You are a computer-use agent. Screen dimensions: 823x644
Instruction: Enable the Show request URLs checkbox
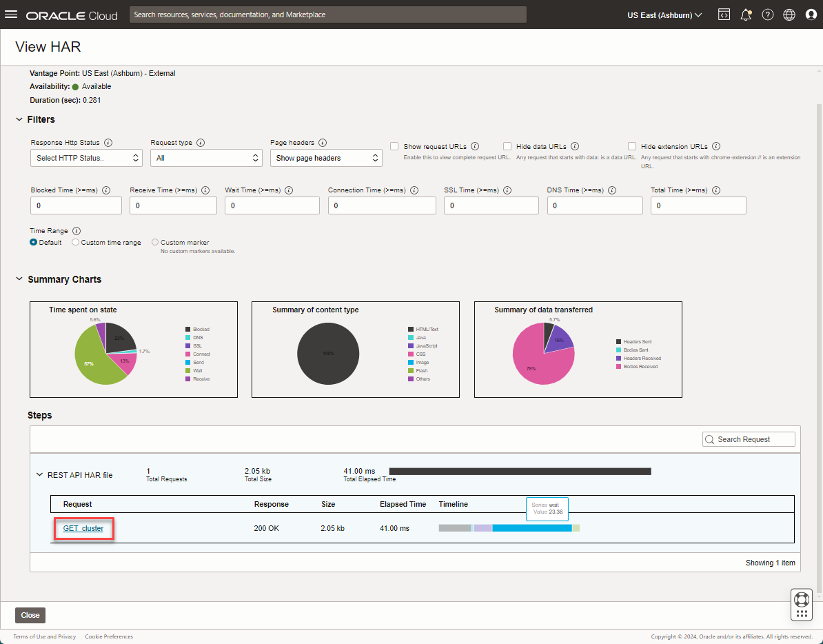point(394,146)
